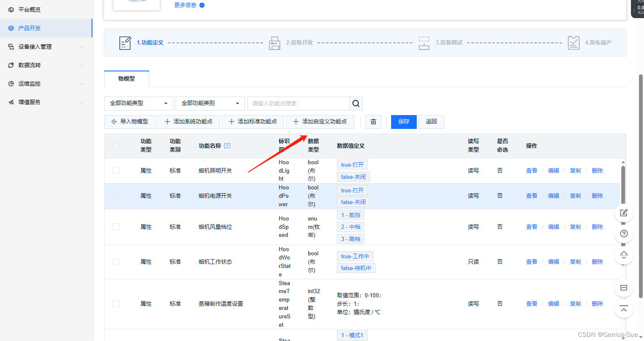Viewport: 644px width, 341px height.
Task: Go to step 2.设备开发
Action: [300, 42]
